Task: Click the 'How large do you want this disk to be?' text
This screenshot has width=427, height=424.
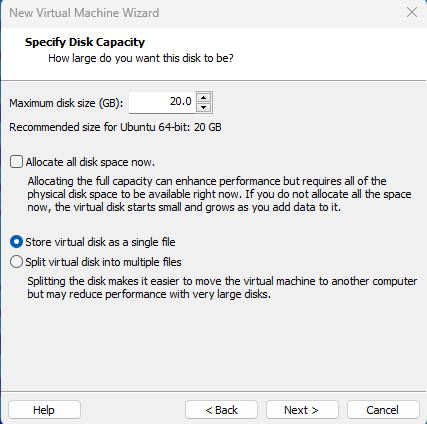Action: (141, 58)
